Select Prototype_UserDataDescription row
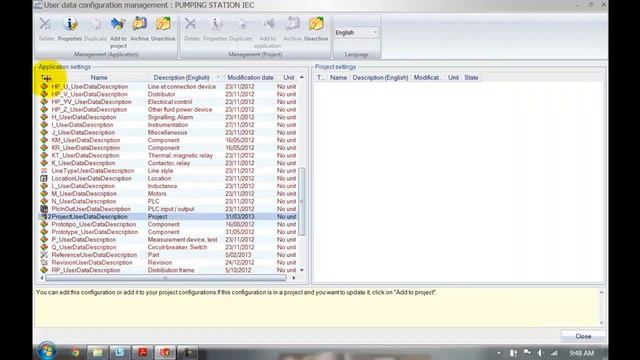640x360 pixels. pos(168,232)
